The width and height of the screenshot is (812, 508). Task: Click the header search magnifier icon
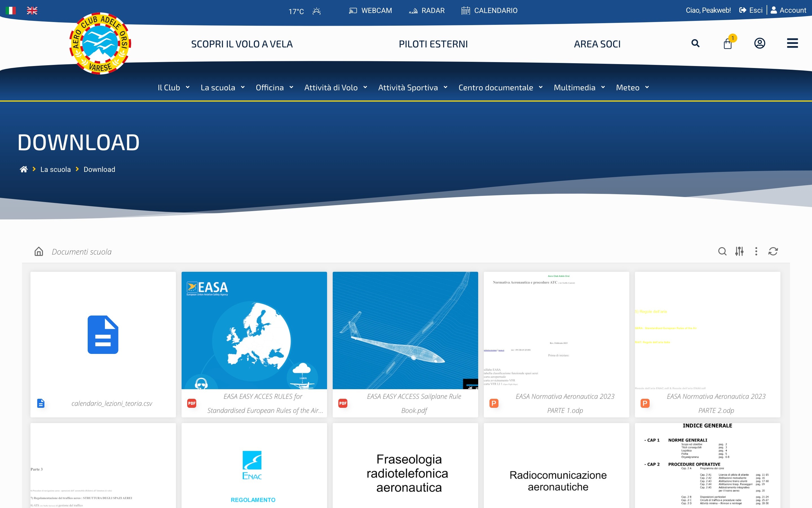(x=696, y=43)
